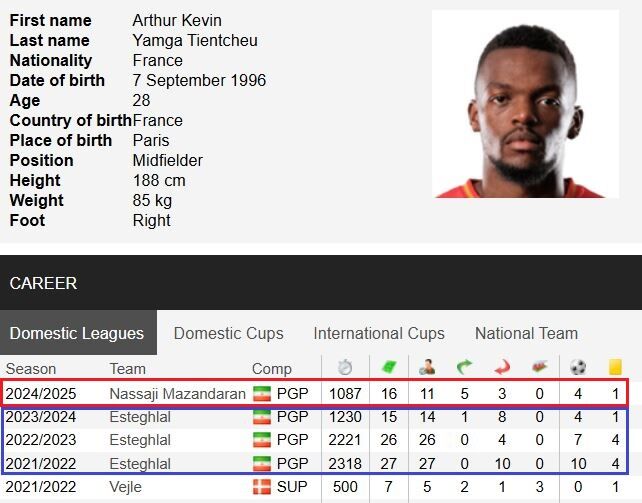Click the minutes played stopwatch icon
The width and height of the screenshot is (642, 503).
(345, 367)
